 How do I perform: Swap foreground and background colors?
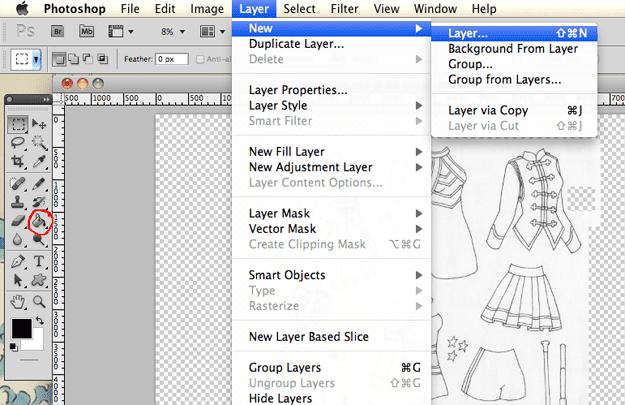pyautogui.click(x=40, y=320)
